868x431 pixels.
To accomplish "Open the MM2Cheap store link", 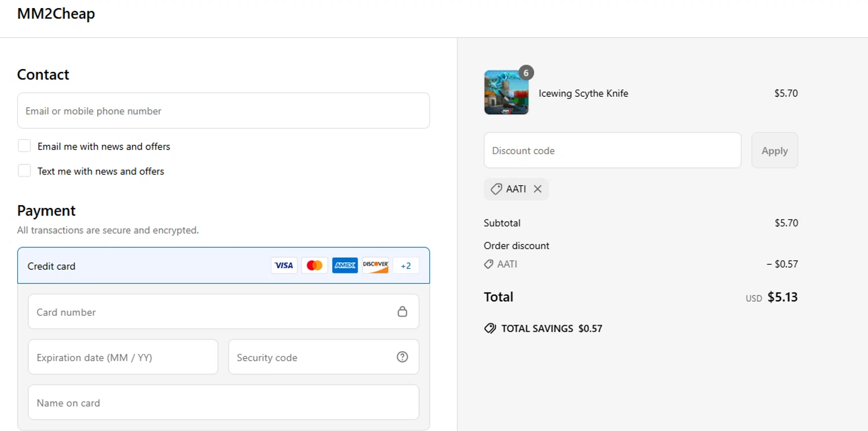I will click(x=56, y=13).
